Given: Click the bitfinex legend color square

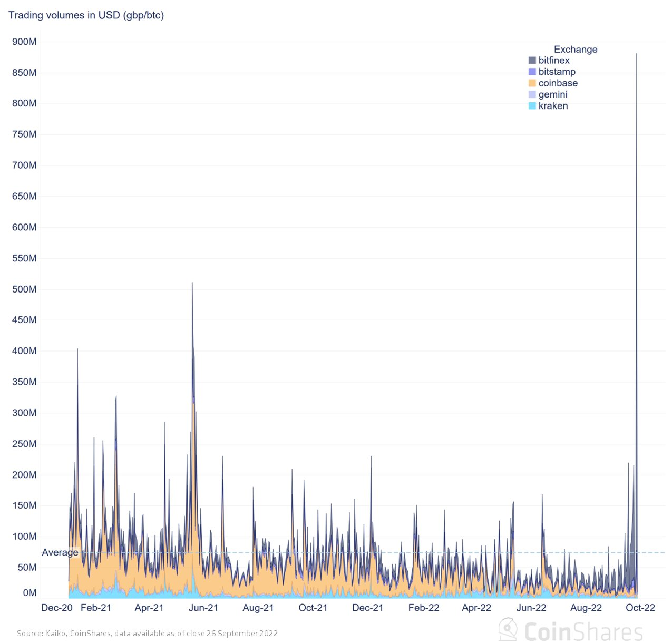Looking at the screenshot, I should tap(532, 60).
